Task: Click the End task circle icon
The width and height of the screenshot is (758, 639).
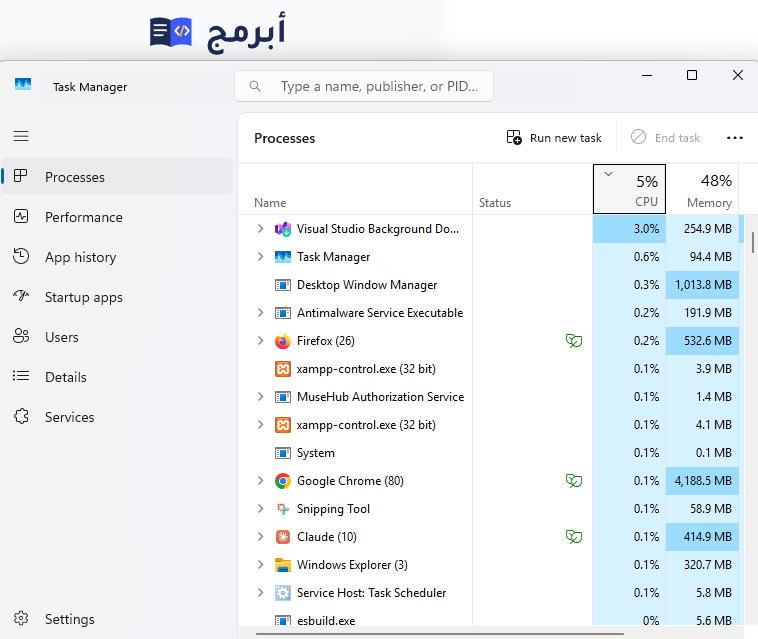Action: 638,137
